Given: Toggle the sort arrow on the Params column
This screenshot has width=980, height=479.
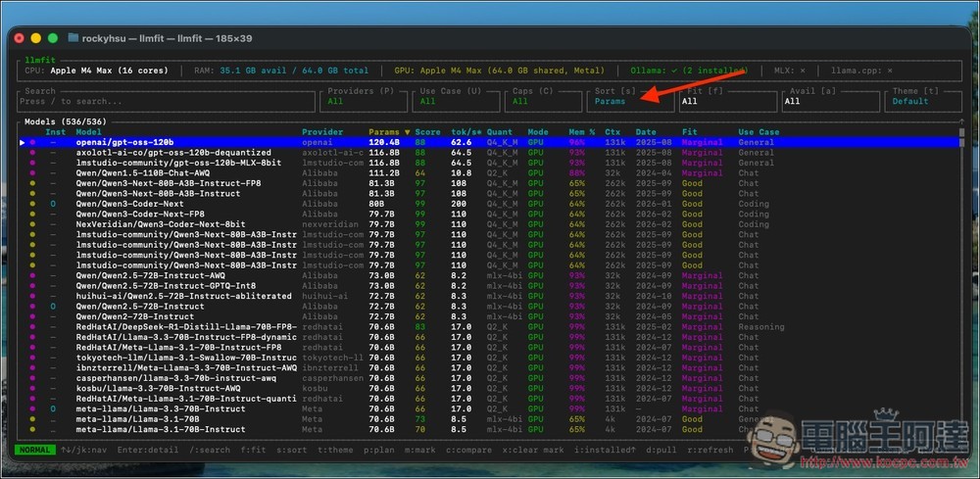Looking at the screenshot, I should tap(407, 132).
